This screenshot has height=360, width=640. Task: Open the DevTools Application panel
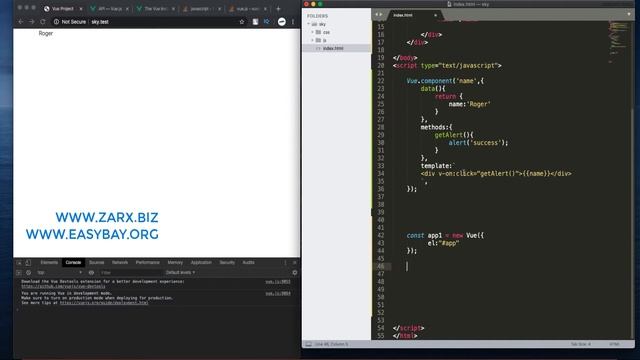point(201,262)
